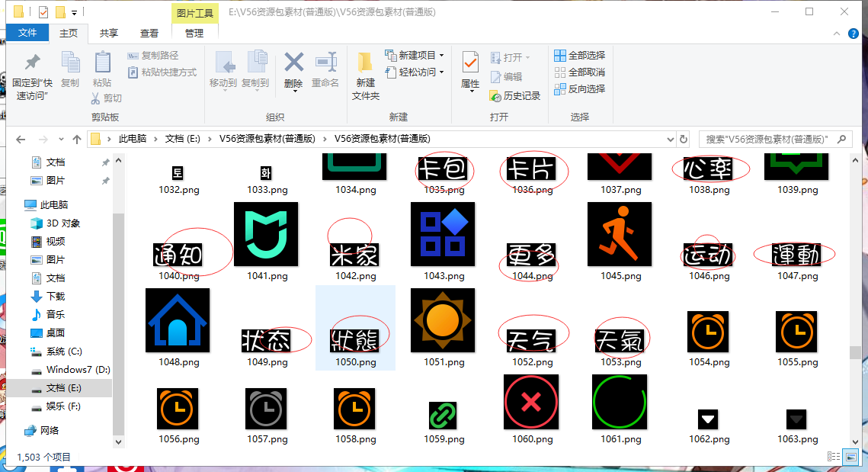Viewport: 868px width, 472px height.
Task: Expand the address bar history dropdown
Action: click(x=670, y=140)
